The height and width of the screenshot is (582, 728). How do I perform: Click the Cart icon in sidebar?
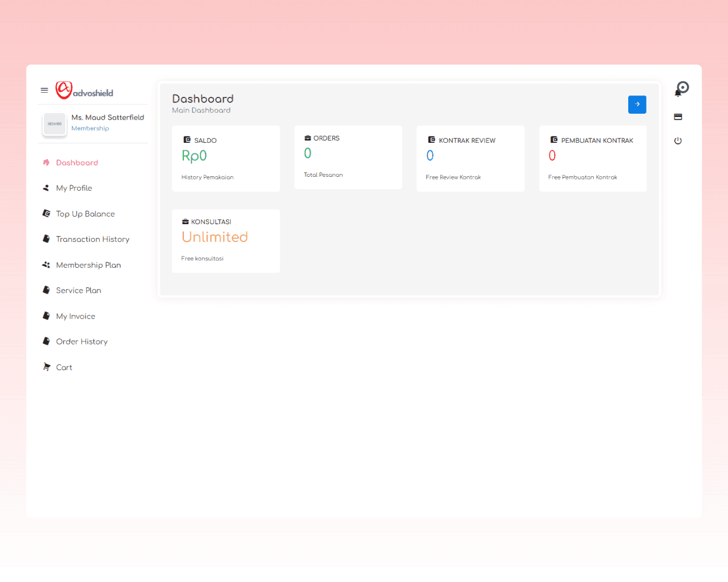point(46,367)
